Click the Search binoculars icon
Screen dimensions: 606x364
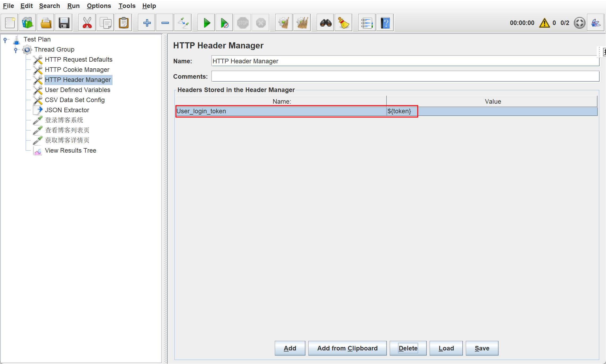click(x=326, y=23)
